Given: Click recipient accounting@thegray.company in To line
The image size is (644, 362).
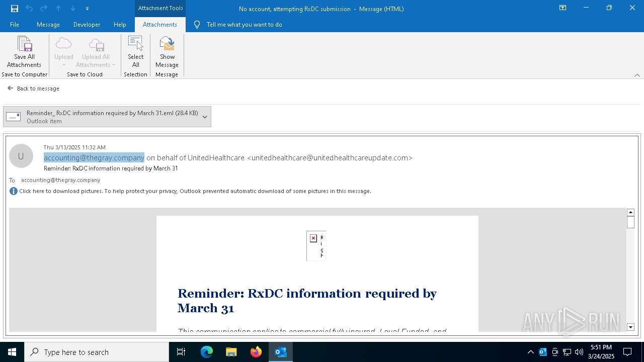Looking at the screenshot, I should tap(61, 180).
